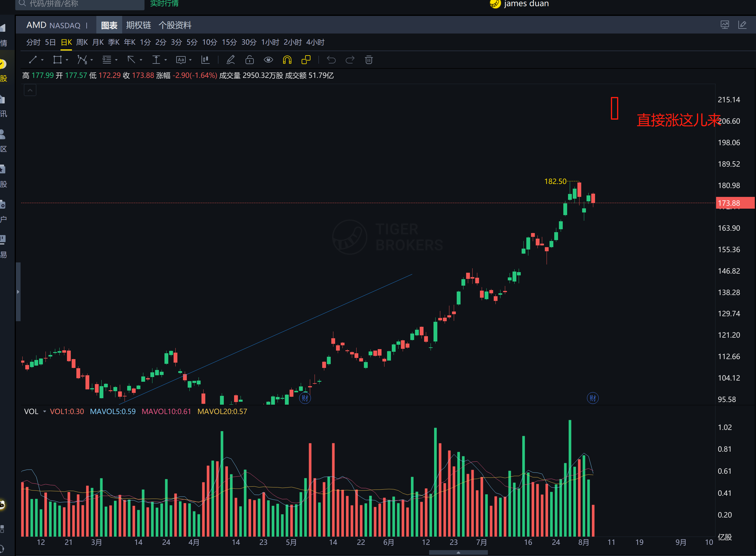756x556 pixels.
Task: Select the 30分 interval
Action: [248, 42]
